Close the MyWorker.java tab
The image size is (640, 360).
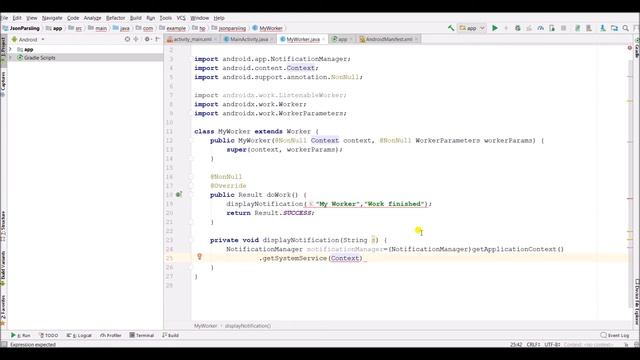324,39
